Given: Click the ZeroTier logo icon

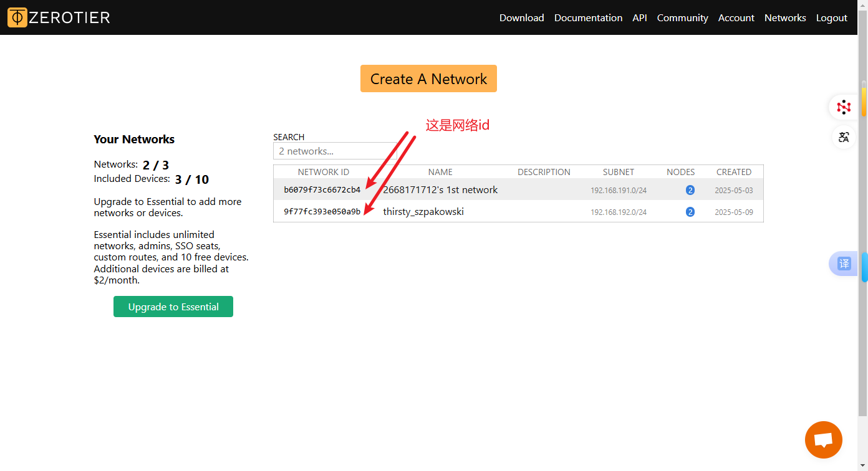Looking at the screenshot, I should (x=17, y=17).
